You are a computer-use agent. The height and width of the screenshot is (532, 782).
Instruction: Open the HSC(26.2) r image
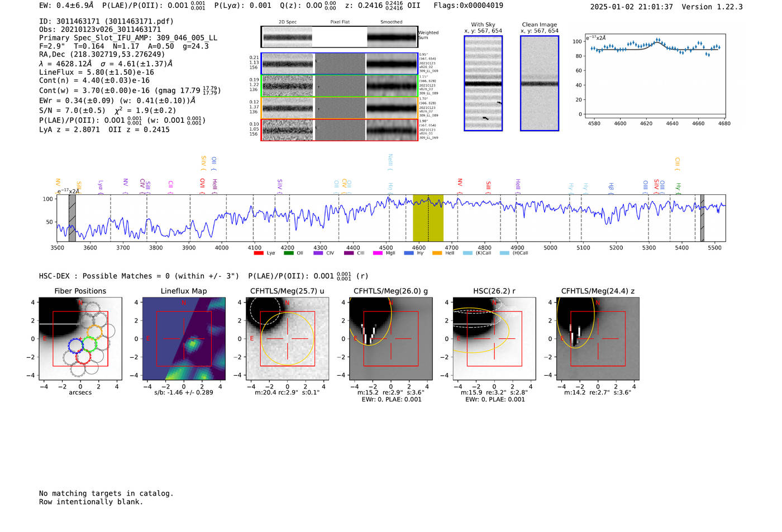[494, 339]
